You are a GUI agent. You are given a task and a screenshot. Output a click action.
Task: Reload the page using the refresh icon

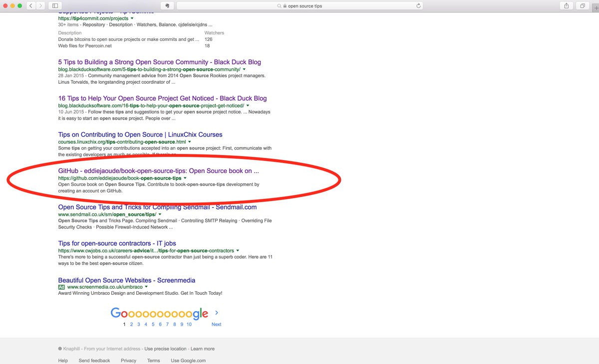click(x=418, y=6)
